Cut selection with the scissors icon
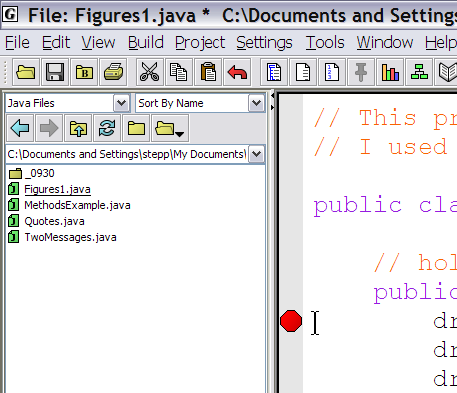 click(150, 72)
